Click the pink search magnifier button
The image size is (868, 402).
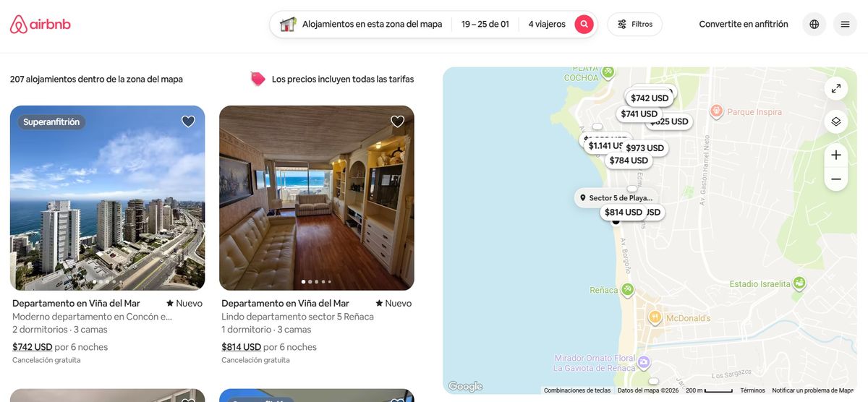(584, 24)
